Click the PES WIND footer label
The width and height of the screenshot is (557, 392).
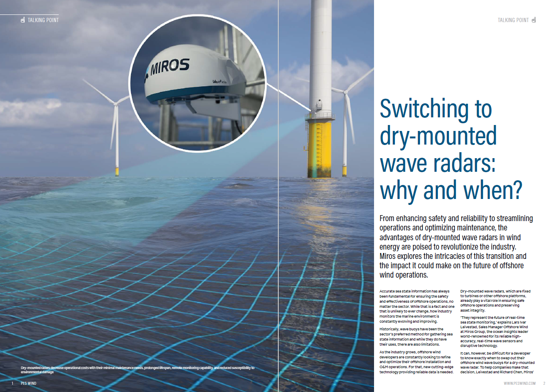(x=29, y=383)
